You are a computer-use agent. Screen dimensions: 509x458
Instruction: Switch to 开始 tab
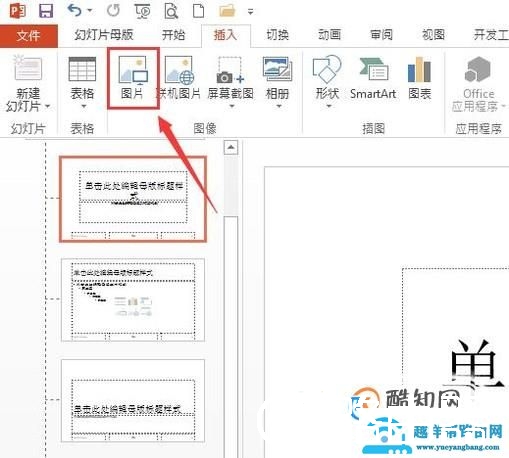pyautogui.click(x=173, y=35)
